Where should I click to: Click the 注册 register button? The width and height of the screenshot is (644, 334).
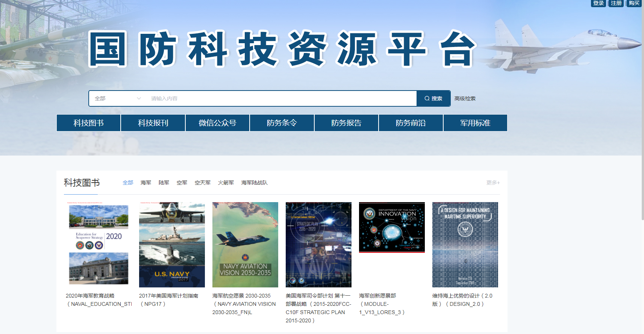pyautogui.click(x=616, y=3)
